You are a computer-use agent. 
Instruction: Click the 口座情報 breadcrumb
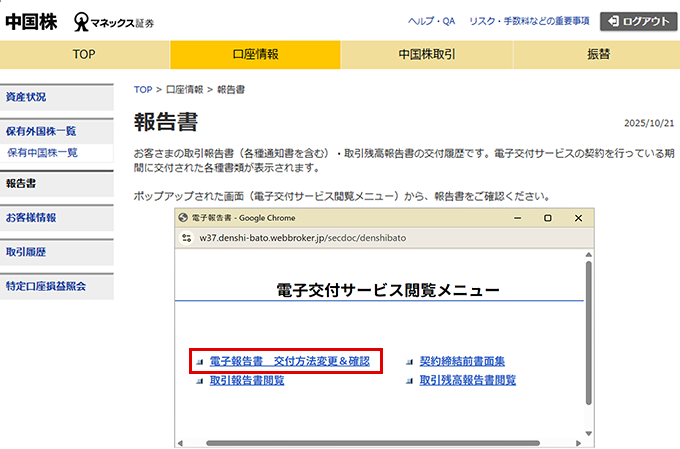click(185, 89)
